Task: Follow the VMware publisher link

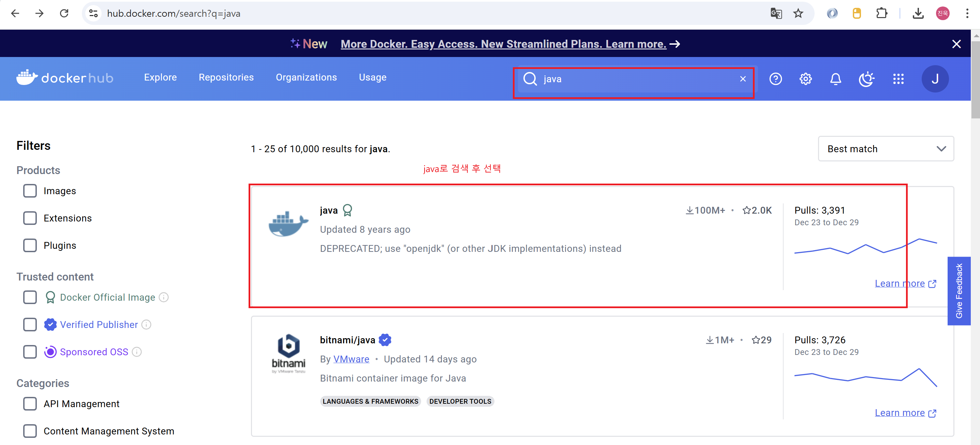Action: coord(351,359)
